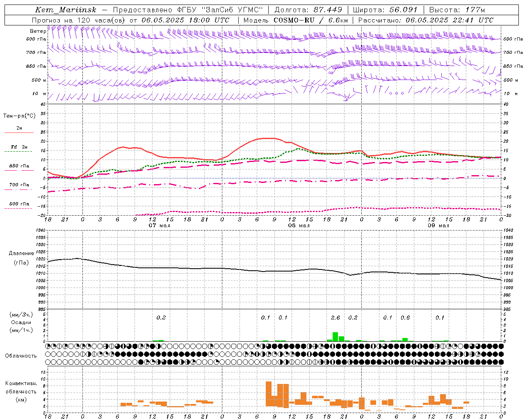Click the 2.6 precipitation total value
Screen dimensions: 525x420
point(336,318)
